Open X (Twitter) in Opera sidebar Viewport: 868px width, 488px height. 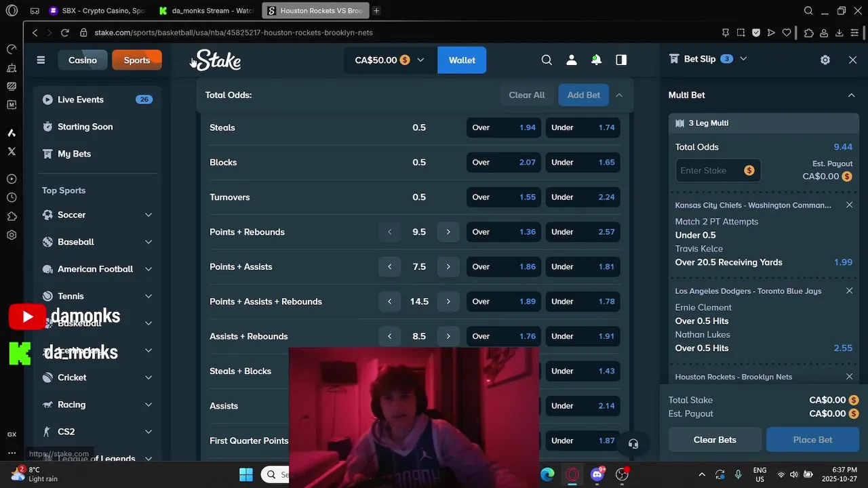pyautogui.click(x=12, y=151)
